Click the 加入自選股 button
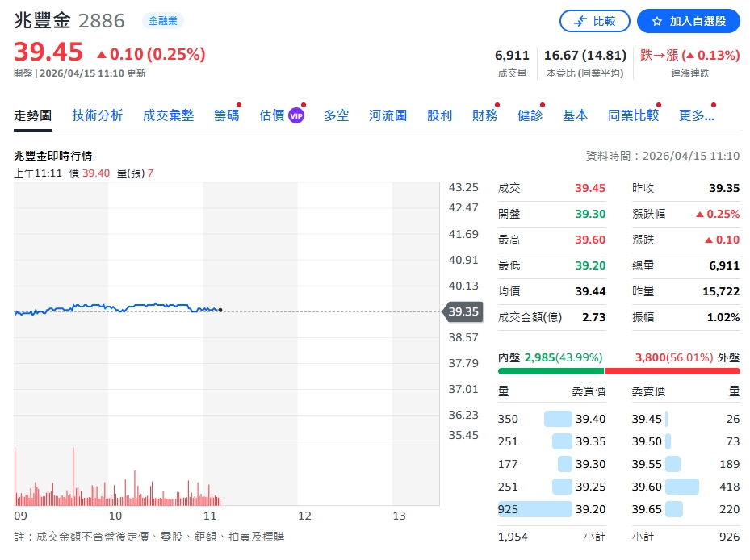The height and width of the screenshot is (560, 750). [689, 21]
